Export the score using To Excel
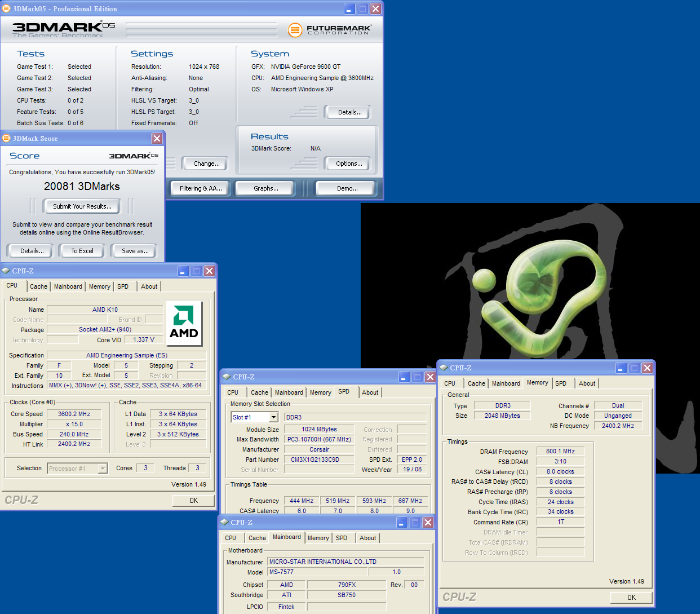The image size is (700, 614). [82, 251]
